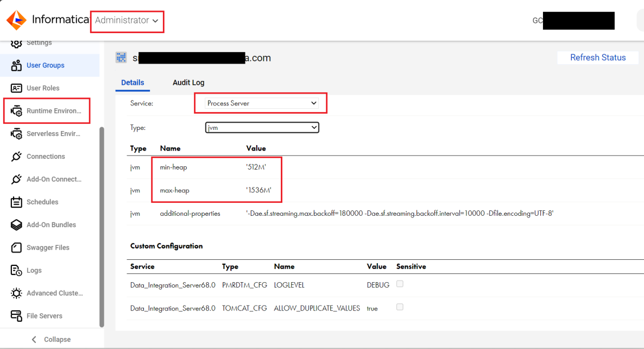Click the Logs icon

click(16, 271)
